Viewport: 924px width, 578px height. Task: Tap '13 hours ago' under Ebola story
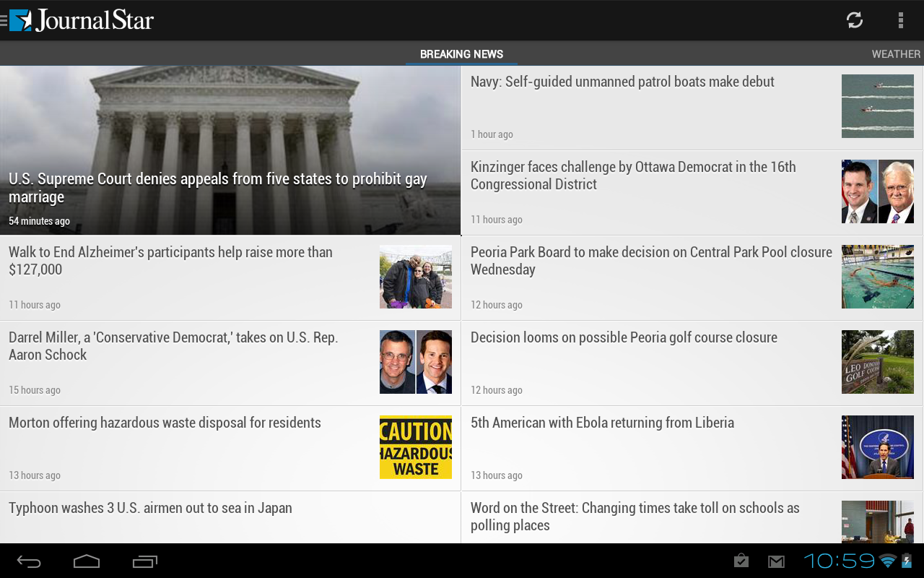(497, 475)
